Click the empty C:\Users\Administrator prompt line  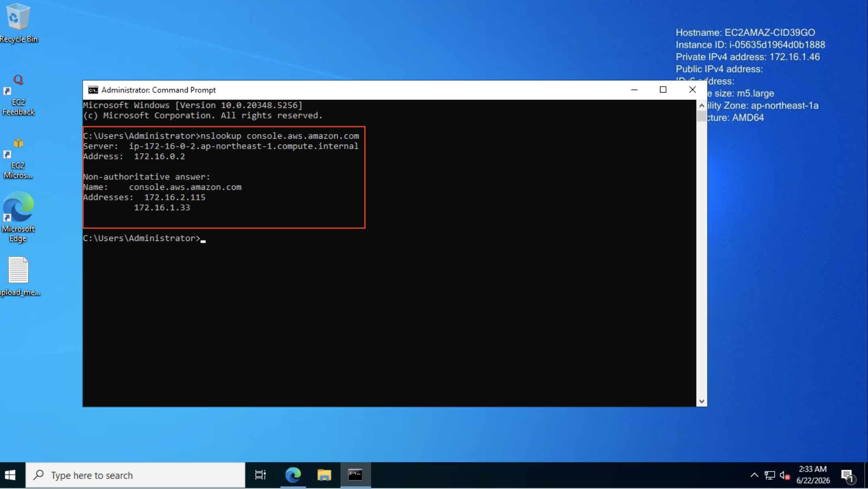[x=144, y=239]
